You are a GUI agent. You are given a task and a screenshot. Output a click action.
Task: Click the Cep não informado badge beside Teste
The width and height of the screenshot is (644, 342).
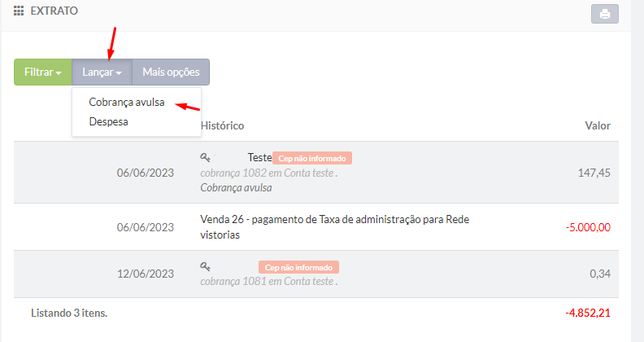point(312,158)
